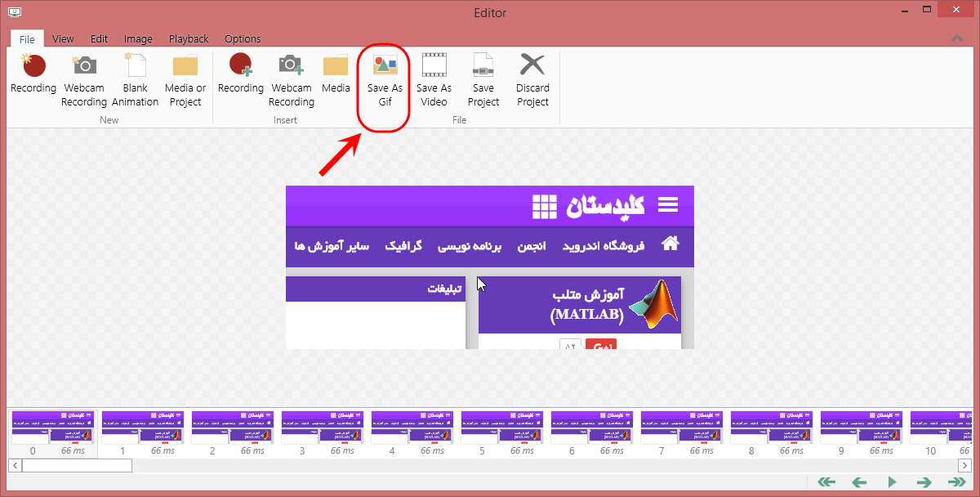The height and width of the screenshot is (497, 980).
Task: Choose Save As Video
Action: [434, 80]
